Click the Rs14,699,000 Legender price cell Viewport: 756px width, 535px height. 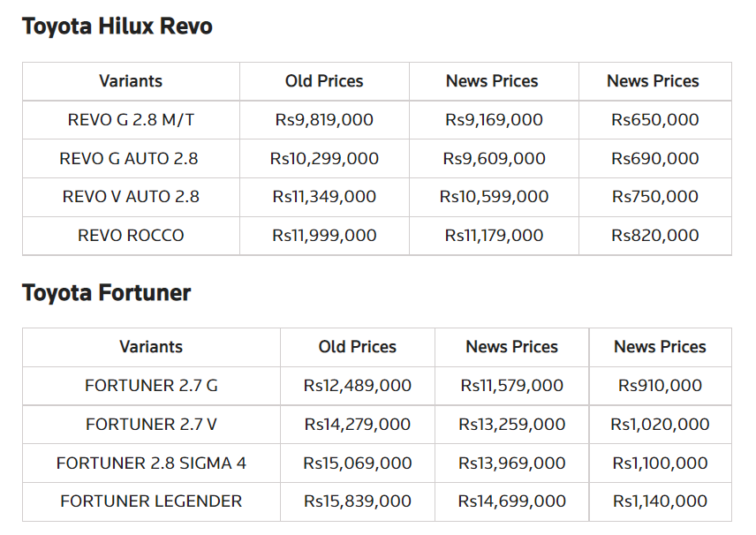(x=512, y=501)
